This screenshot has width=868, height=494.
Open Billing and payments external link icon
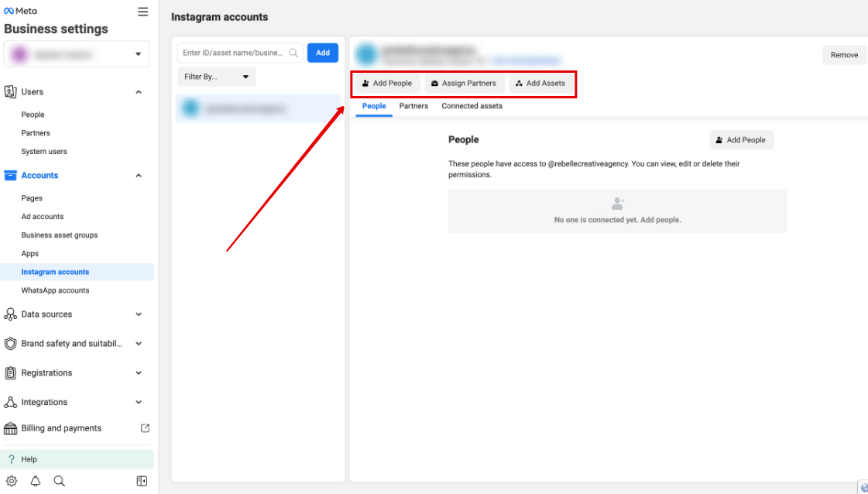tap(145, 428)
